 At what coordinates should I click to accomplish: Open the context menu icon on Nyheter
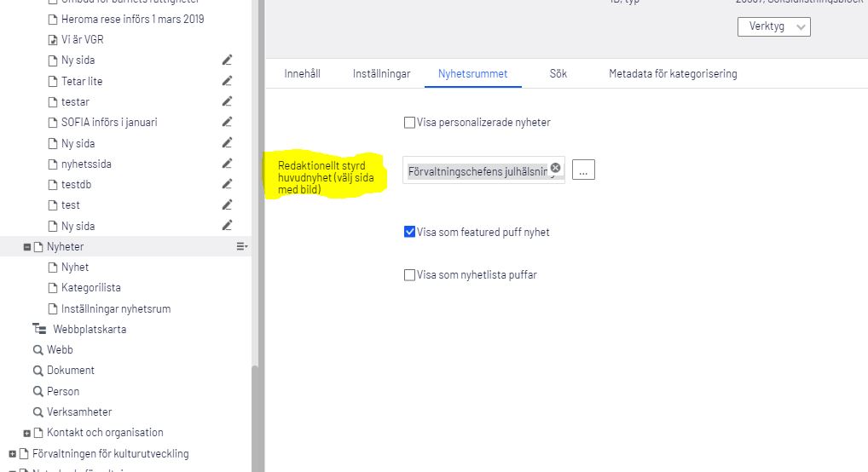click(242, 246)
